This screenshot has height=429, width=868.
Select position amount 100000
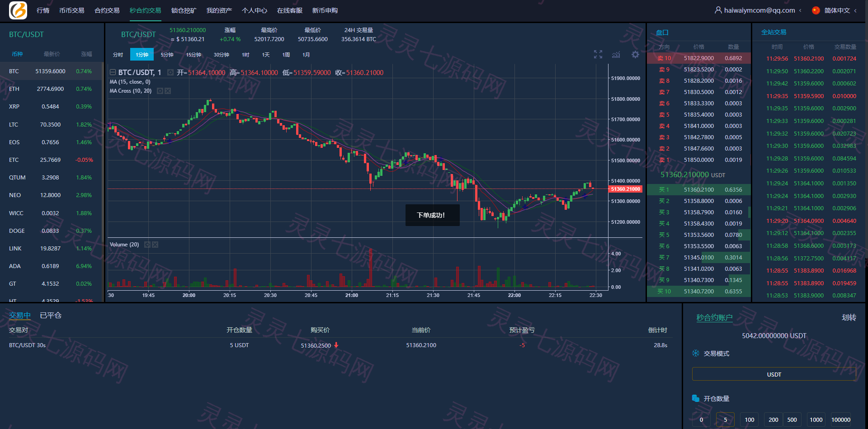[x=841, y=420]
